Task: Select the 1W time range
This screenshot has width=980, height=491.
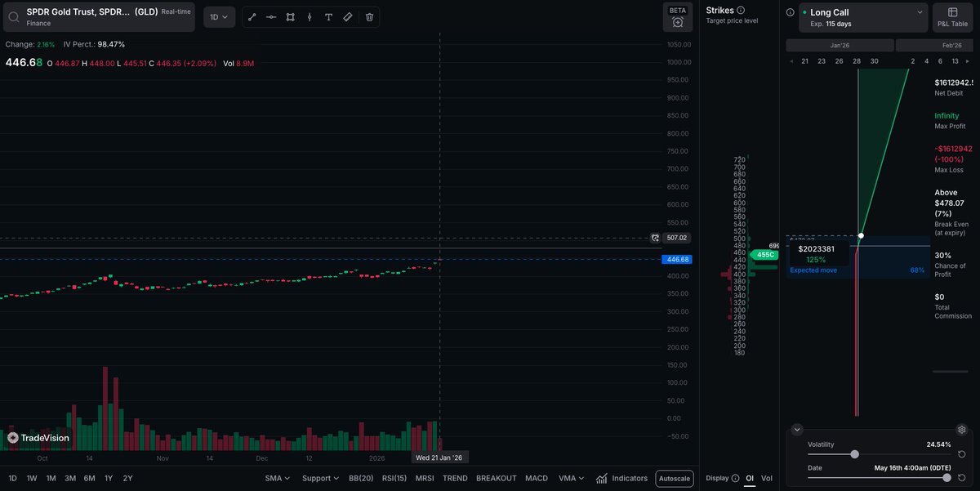Action: 32,479
